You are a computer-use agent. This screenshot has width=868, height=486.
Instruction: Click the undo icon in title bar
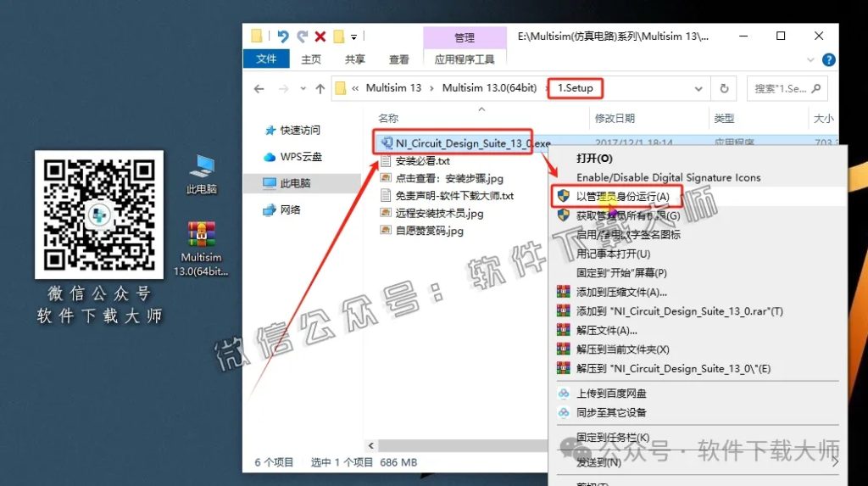[x=283, y=36]
